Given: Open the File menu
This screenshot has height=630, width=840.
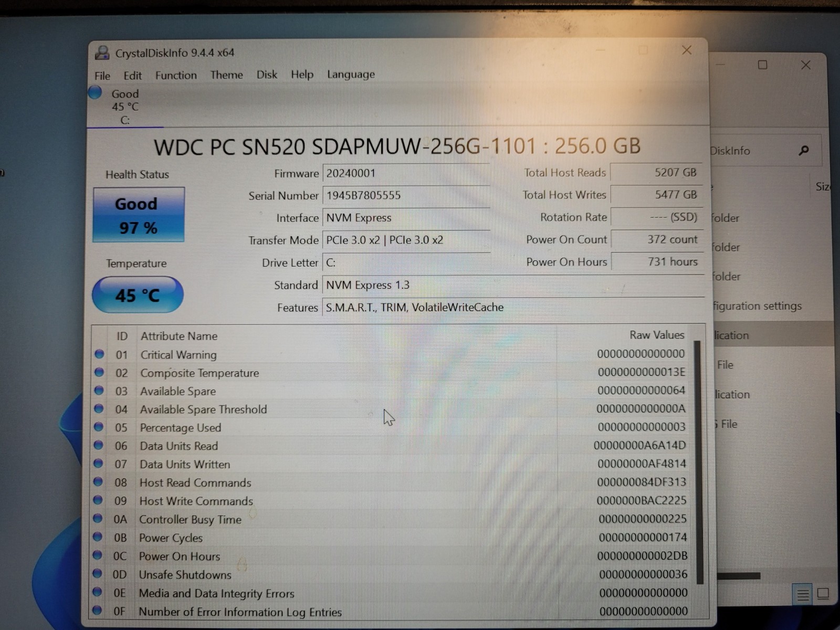Looking at the screenshot, I should coord(102,76).
